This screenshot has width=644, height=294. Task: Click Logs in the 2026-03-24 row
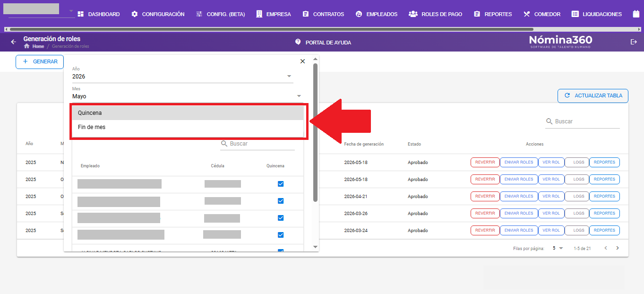pos(577,230)
